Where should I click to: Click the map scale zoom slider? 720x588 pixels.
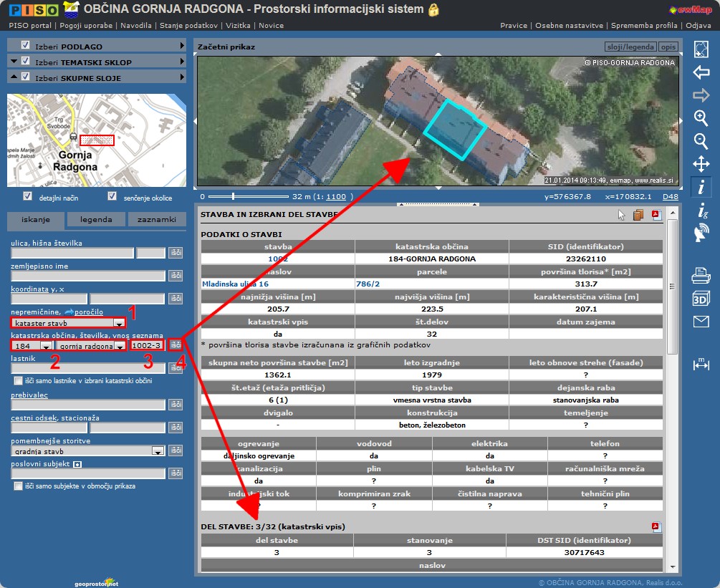click(x=231, y=196)
